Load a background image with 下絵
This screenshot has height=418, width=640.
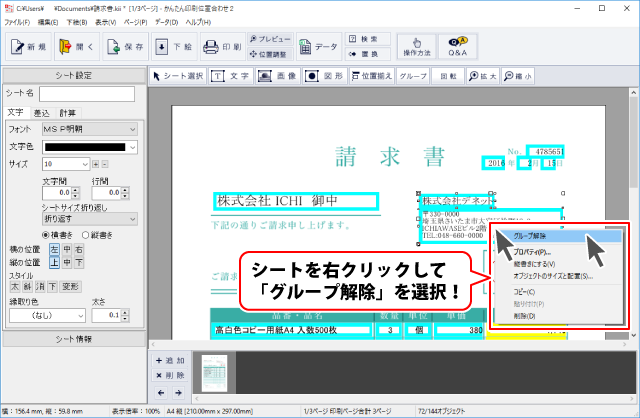point(174,47)
